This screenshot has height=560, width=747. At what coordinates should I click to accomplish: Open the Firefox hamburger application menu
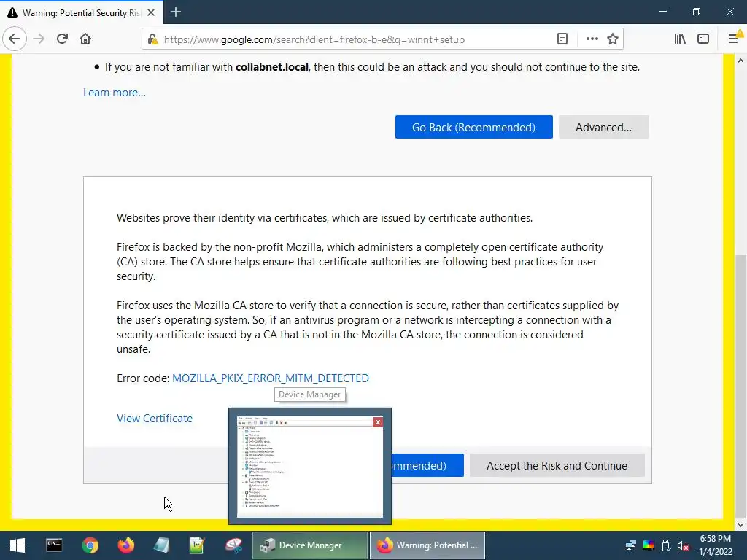(734, 39)
